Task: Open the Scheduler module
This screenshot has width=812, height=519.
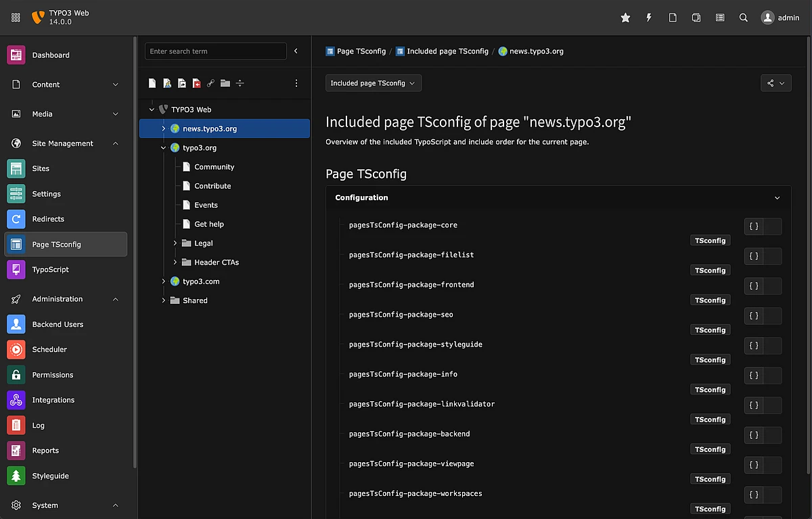Action: pos(49,349)
